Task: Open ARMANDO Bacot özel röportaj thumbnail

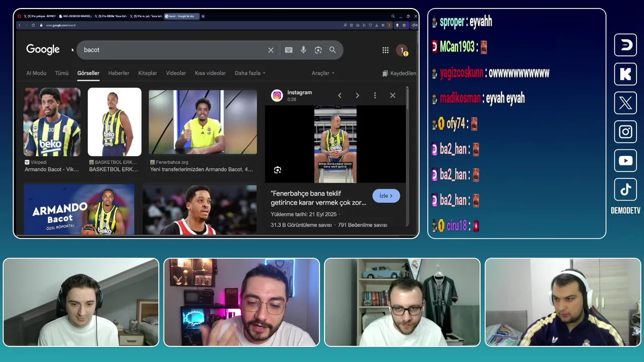Action: pyautogui.click(x=79, y=210)
